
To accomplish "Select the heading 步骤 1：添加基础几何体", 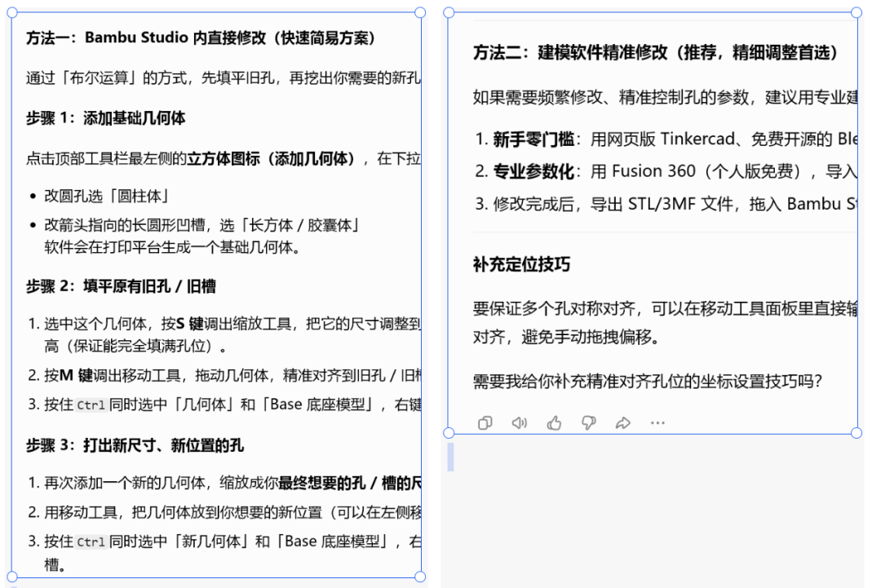I will pyautogui.click(x=105, y=118).
